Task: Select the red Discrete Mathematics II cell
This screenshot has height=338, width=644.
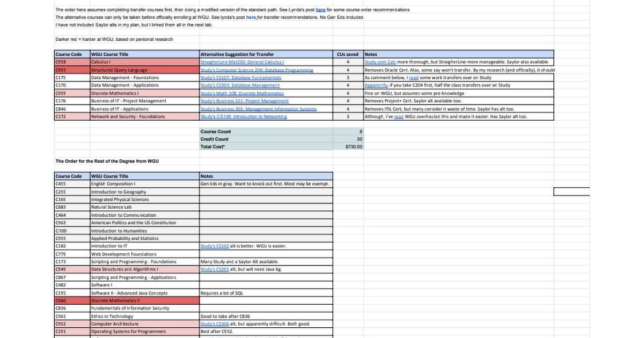Action: [x=144, y=300]
